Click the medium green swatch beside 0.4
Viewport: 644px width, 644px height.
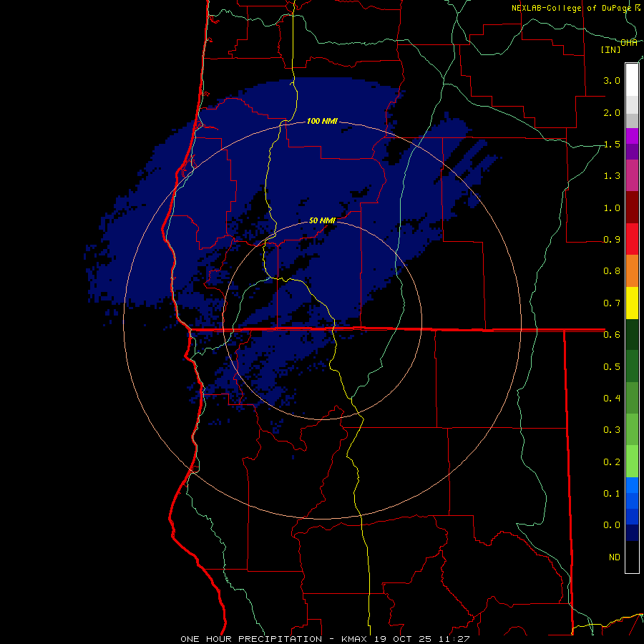pyautogui.click(x=632, y=398)
